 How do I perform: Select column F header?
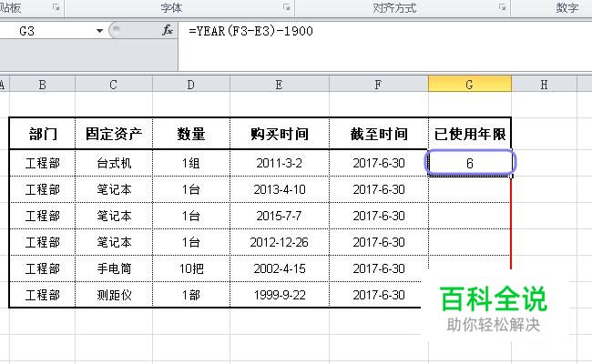(x=379, y=85)
